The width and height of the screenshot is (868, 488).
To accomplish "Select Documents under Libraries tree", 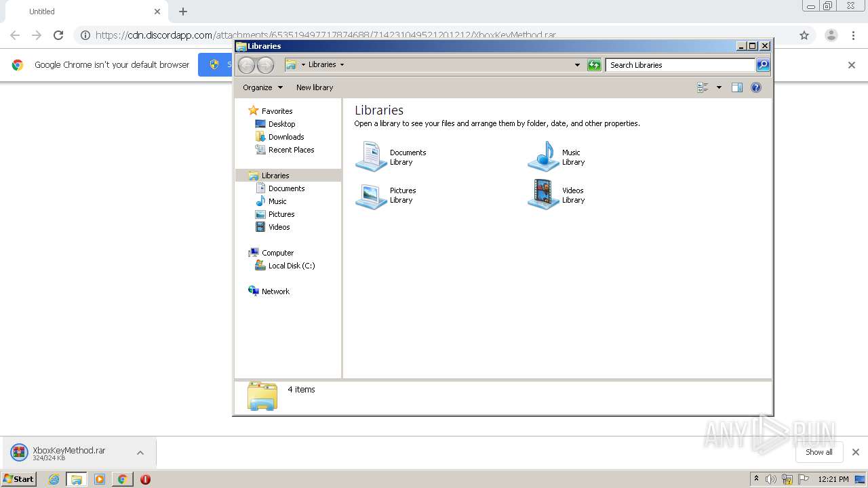I will point(286,188).
